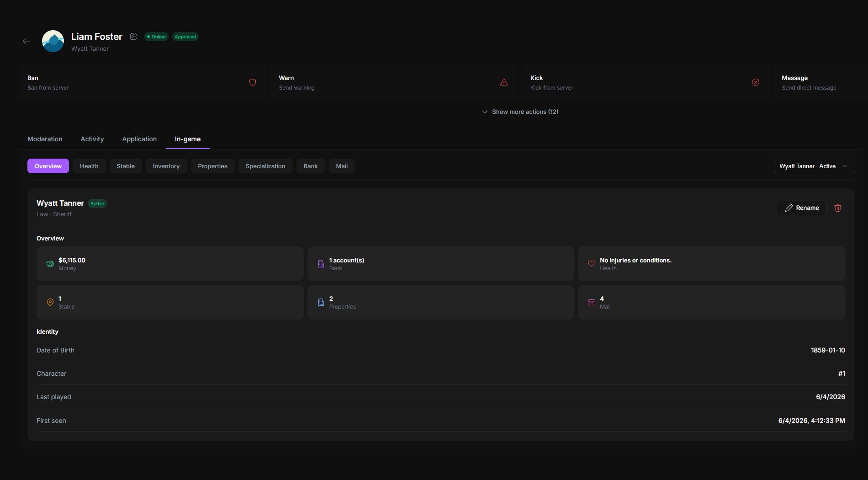Click the Kick circle-x icon

756,82
